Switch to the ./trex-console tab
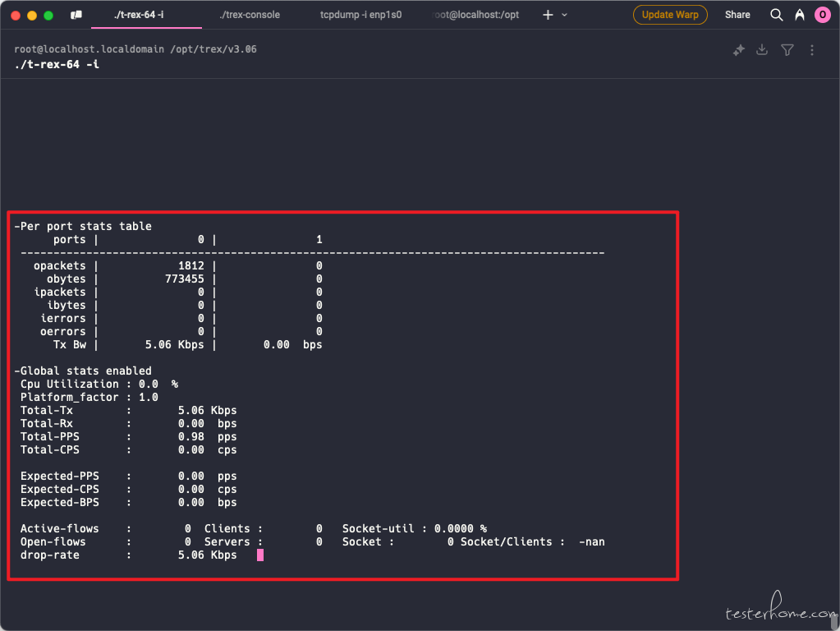Screen dimensions: 840x631 [250, 15]
